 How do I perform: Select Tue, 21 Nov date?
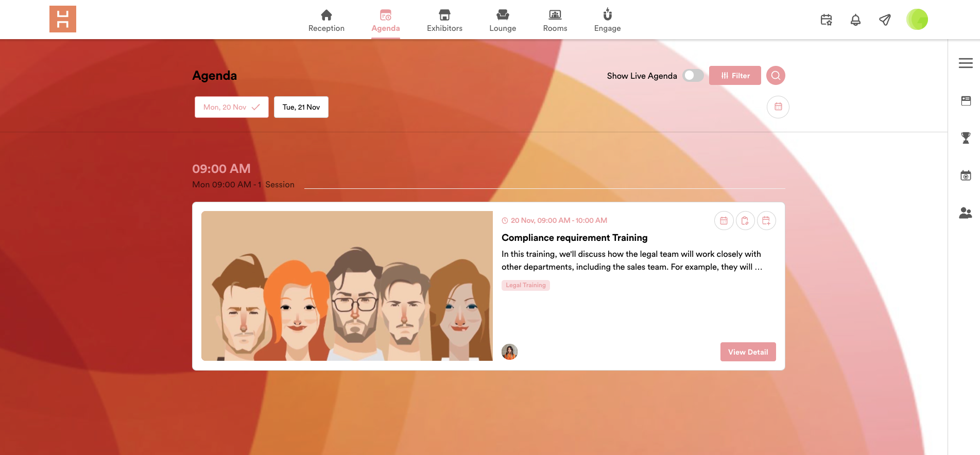tap(301, 107)
